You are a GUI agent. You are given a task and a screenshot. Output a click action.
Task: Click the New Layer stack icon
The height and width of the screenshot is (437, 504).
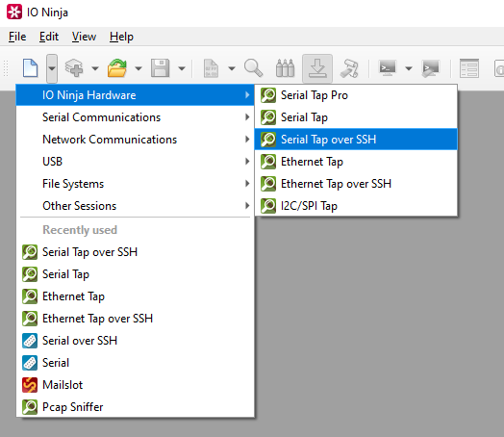coord(74,68)
